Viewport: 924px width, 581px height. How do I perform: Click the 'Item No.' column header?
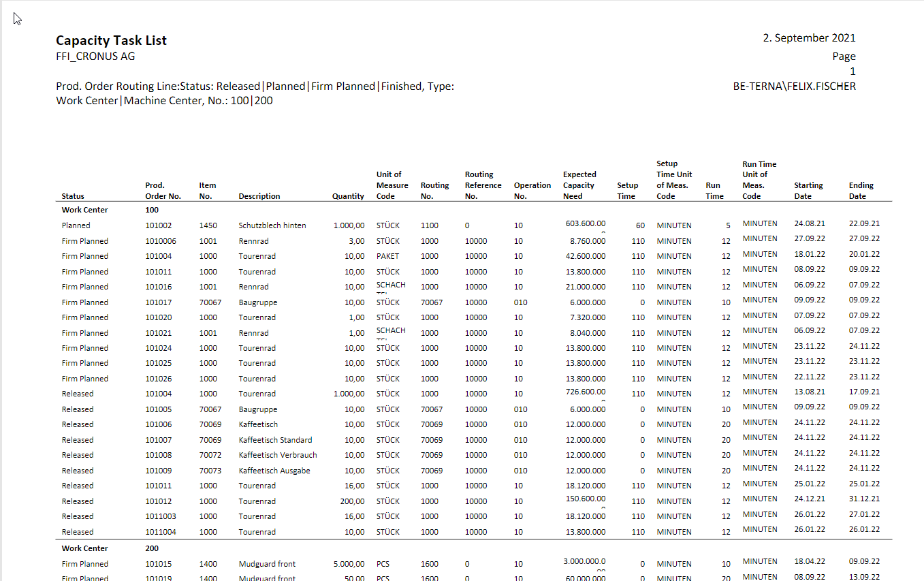(x=208, y=191)
